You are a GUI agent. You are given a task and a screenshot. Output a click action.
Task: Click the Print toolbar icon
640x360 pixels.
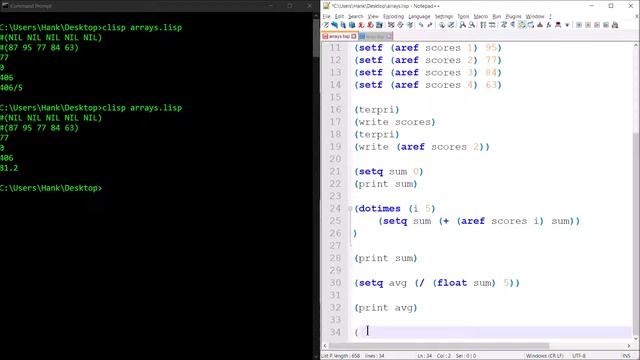point(379,25)
